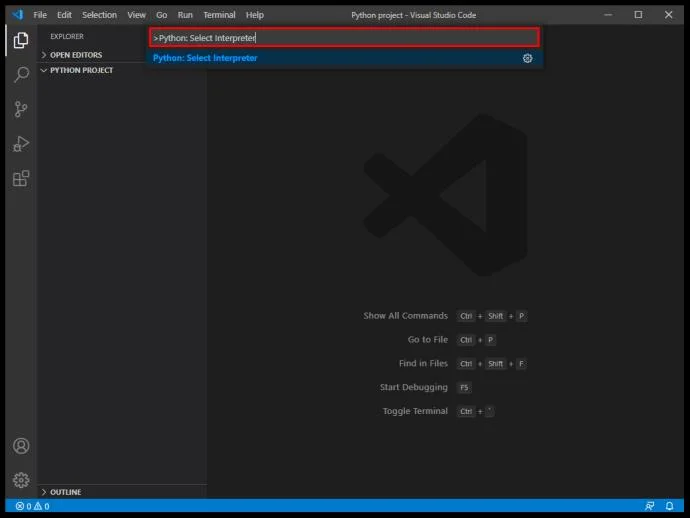Open the Terminal menu
Screen dimensions: 690x518
pos(219,15)
